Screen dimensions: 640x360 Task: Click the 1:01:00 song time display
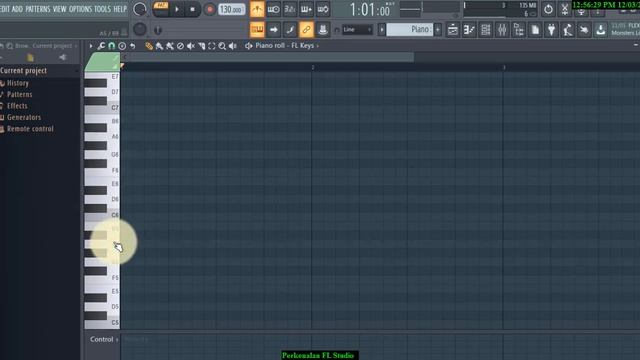[x=370, y=9]
